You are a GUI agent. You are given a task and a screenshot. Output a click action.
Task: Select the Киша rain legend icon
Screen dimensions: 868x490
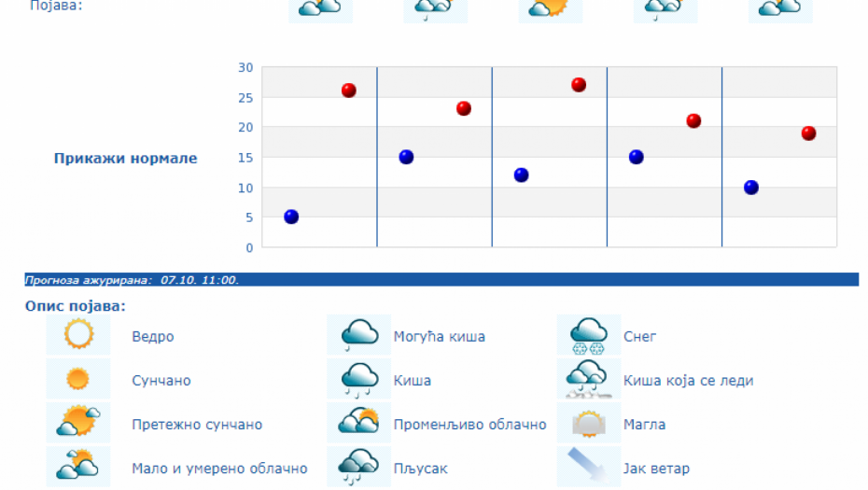358,379
